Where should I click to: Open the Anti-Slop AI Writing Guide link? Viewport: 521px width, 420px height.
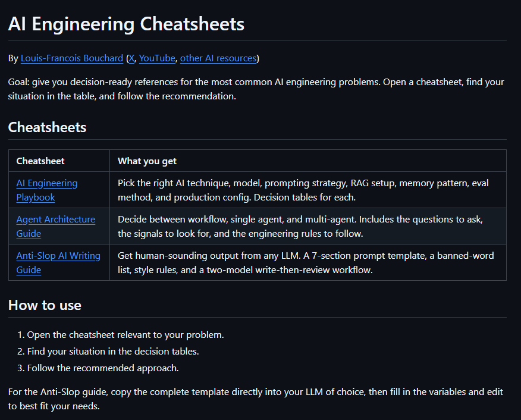tap(58, 262)
